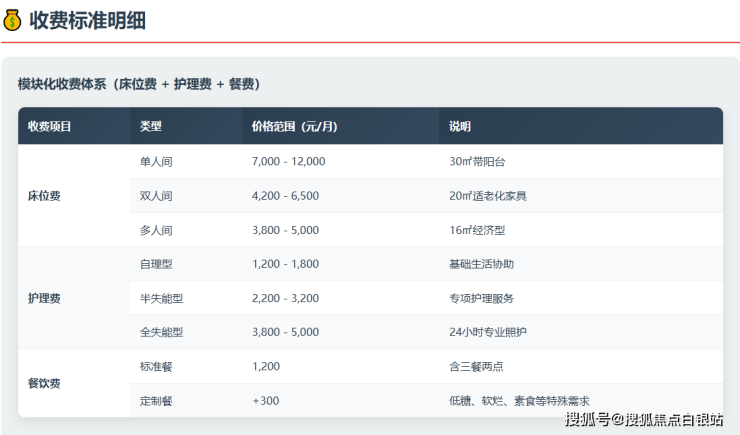The width and height of the screenshot is (740, 435).
Task: Click the 30㎡带阳台 description cell
Action: coord(477,162)
